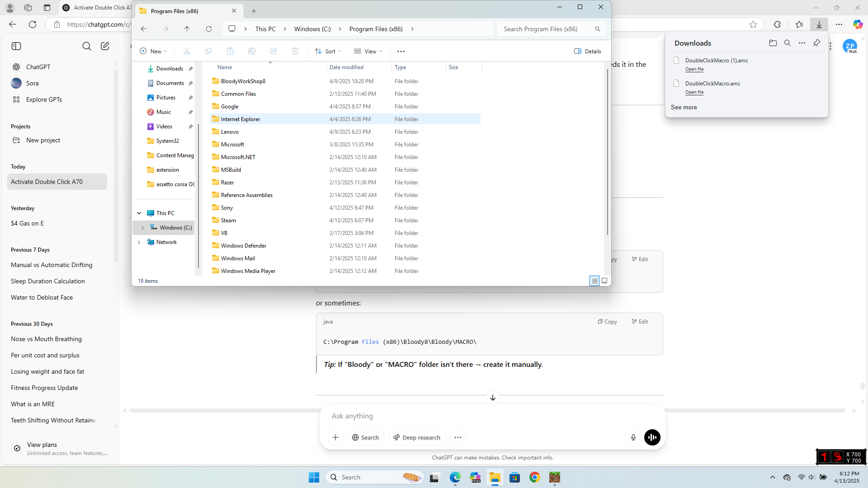868x488 pixels.
Task: Open the View dropdown menu
Action: pyautogui.click(x=368, y=51)
